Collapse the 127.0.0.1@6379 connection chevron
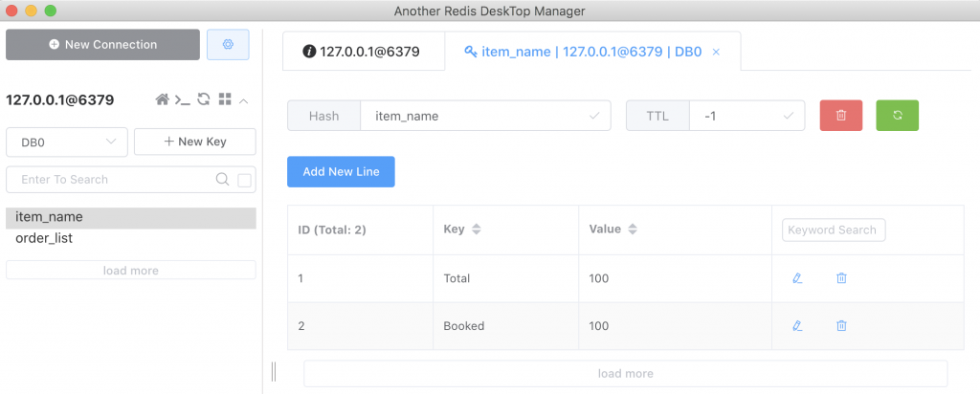980x394 pixels. coord(244,99)
